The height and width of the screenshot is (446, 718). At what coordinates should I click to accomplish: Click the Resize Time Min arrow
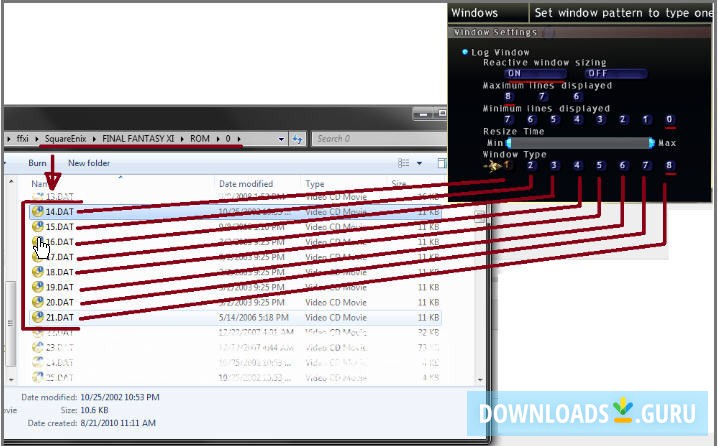[508, 143]
